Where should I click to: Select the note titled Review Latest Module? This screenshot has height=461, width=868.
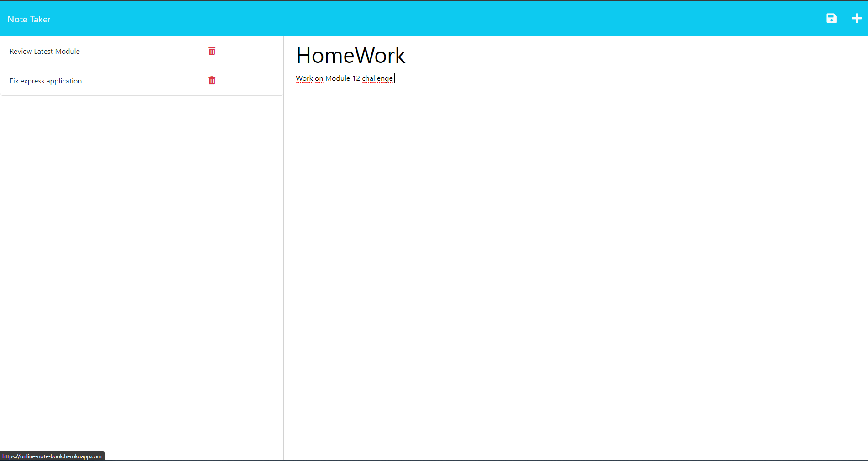pyautogui.click(x=45, y=51)
